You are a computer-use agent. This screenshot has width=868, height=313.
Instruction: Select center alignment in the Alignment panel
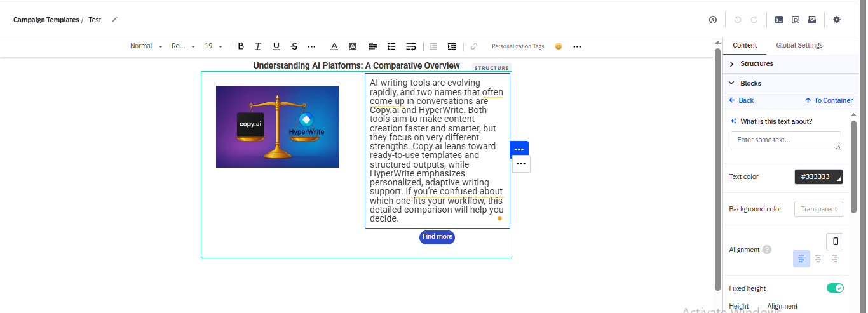tap(818, 259)
